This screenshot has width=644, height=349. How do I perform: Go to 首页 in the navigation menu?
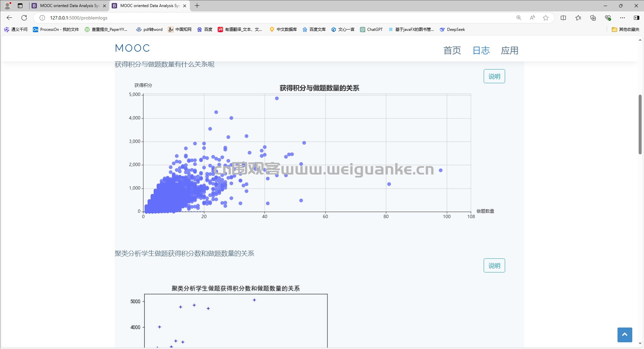[x=452, y=50]
